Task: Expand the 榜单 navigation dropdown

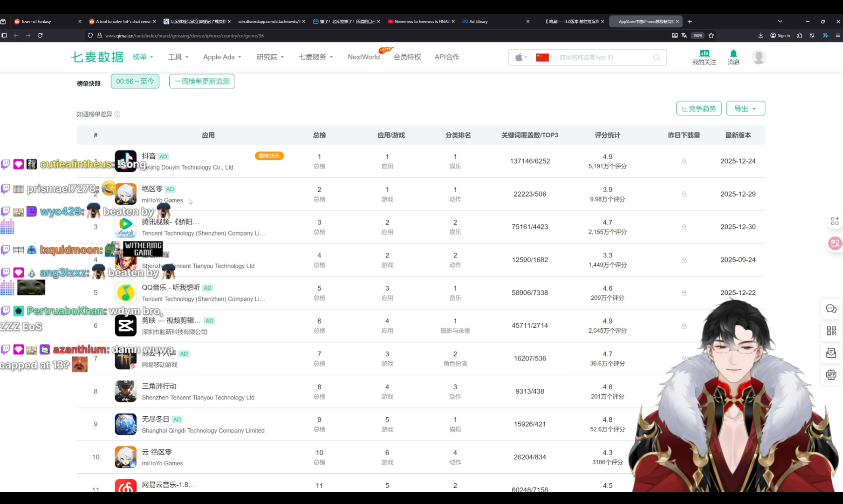Action: [143, 57]
